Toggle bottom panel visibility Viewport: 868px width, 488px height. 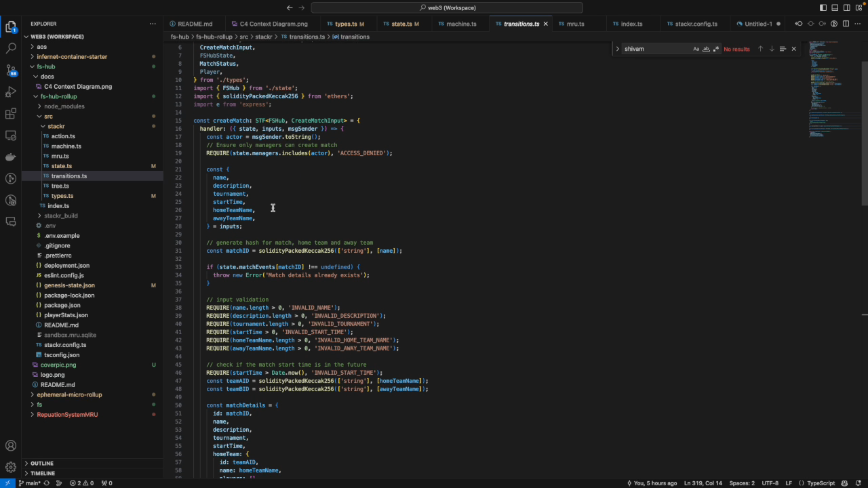click(x=835, y=7)
